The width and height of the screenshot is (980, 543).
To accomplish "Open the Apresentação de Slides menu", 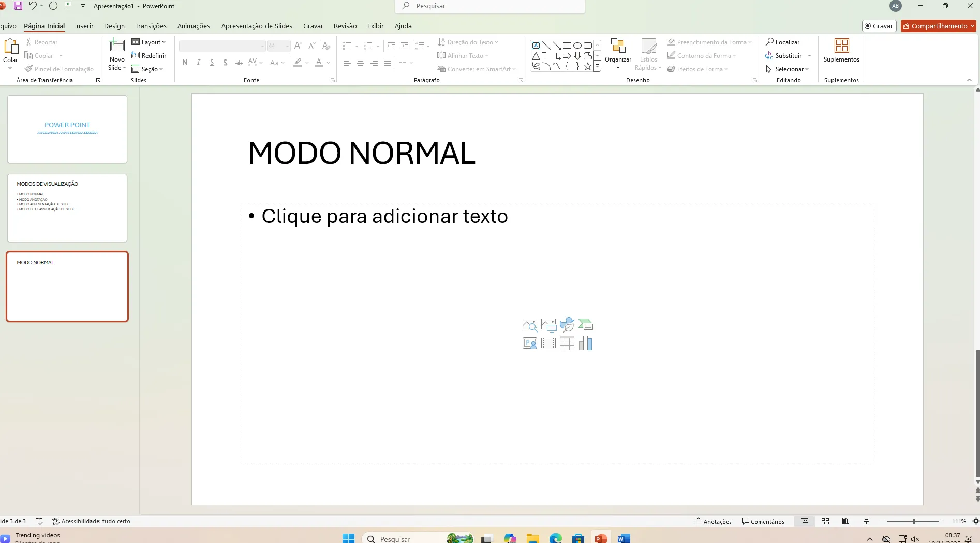I will point(257,26).
